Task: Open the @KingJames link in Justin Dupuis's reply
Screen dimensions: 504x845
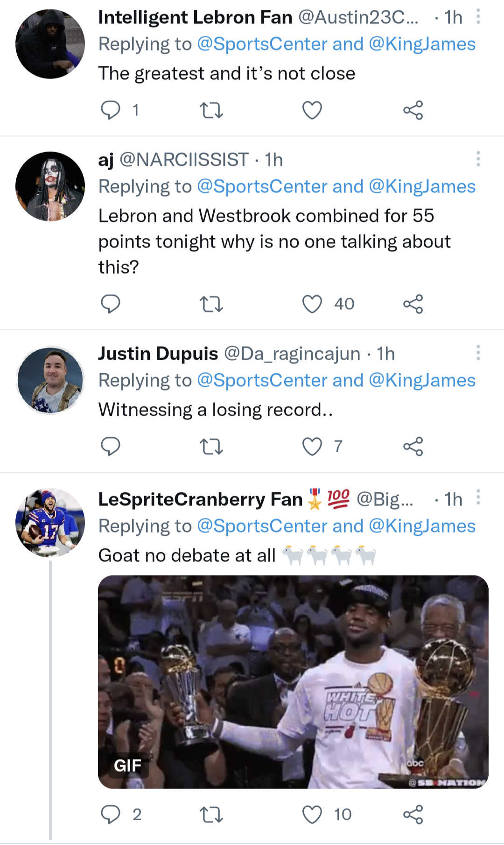Action: pos(422,381)
